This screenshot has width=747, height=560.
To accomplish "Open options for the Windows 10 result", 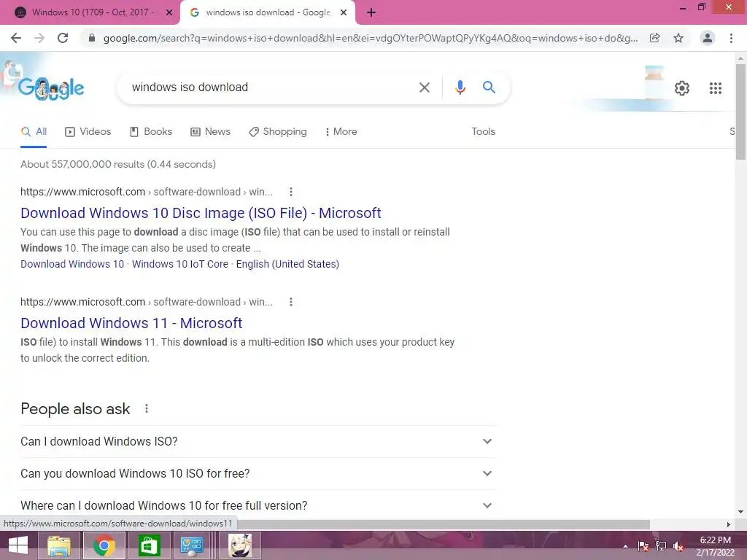I will (290, 192).
